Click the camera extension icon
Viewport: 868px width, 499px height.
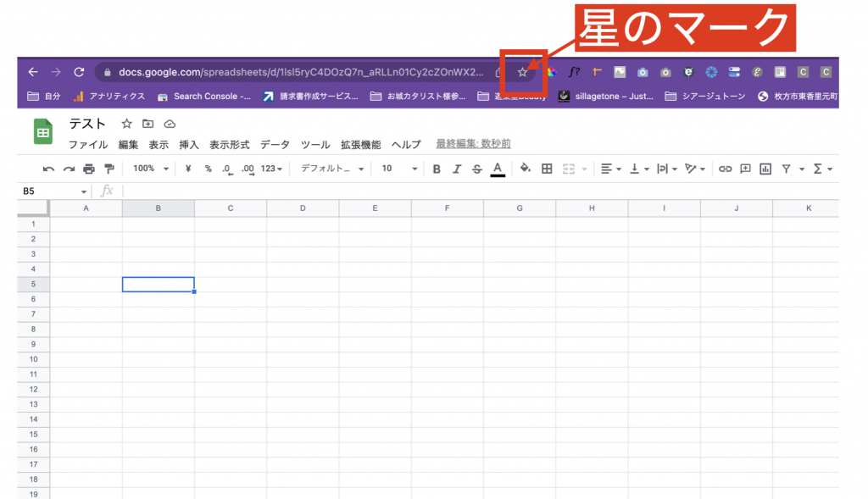click(x=643, y=72)
